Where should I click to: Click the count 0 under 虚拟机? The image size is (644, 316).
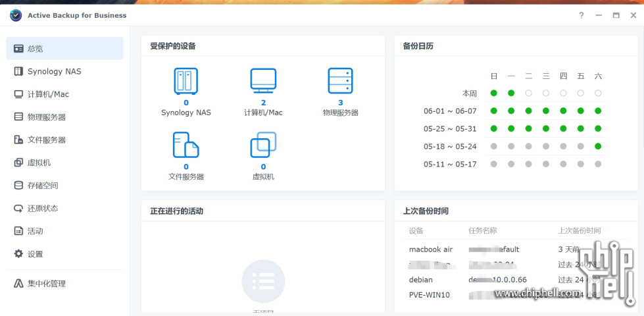263,167
